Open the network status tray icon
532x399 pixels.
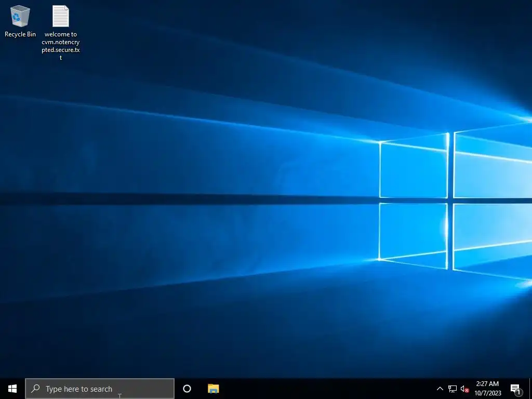[x=453, y=389]
